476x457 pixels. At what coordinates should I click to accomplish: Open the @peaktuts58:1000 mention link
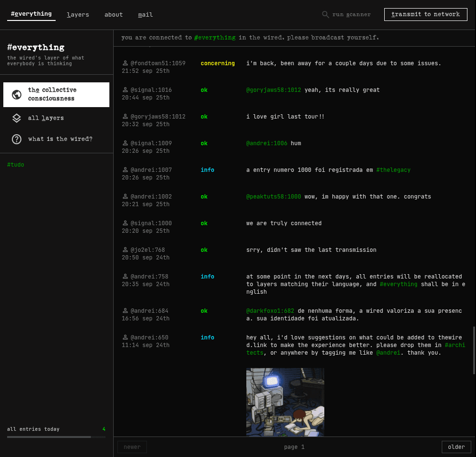coord(273,197)
